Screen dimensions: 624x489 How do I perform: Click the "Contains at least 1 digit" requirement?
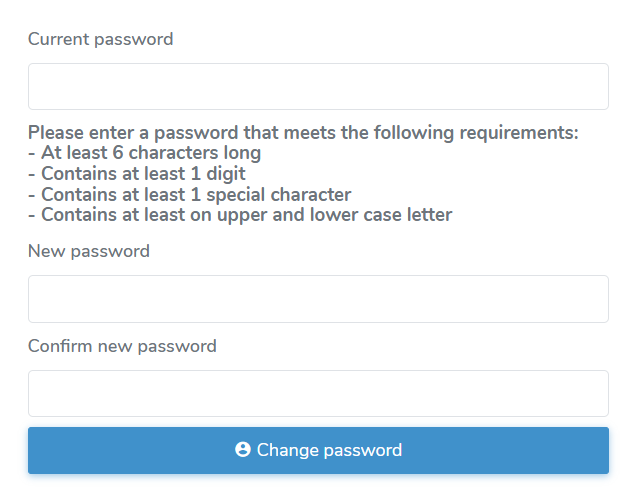click(x=136, y=174)
